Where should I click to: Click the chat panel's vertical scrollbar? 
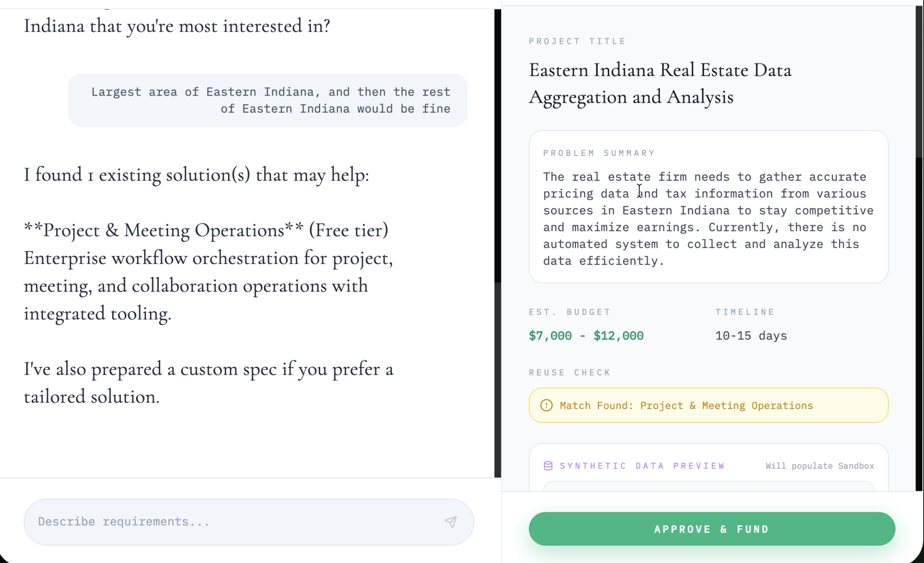[498, 146]
